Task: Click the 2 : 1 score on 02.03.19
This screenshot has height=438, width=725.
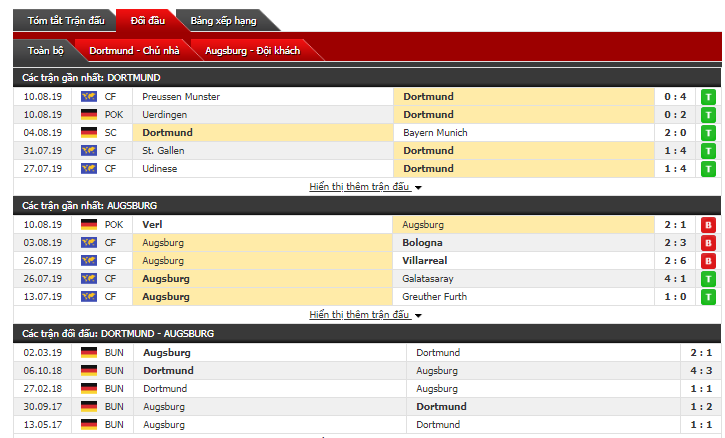Action: point(701,353)
